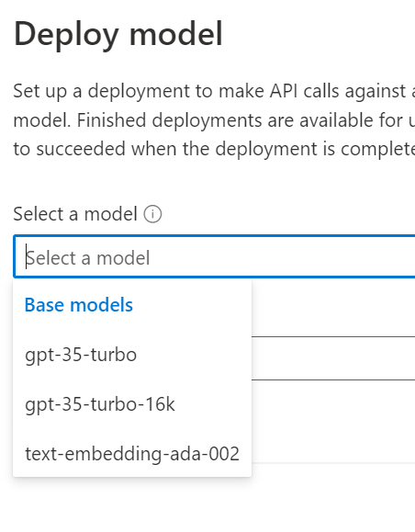Click the 'Finished deployments are available' line
This screenshot has width=415, height=532.
[214, 119]
